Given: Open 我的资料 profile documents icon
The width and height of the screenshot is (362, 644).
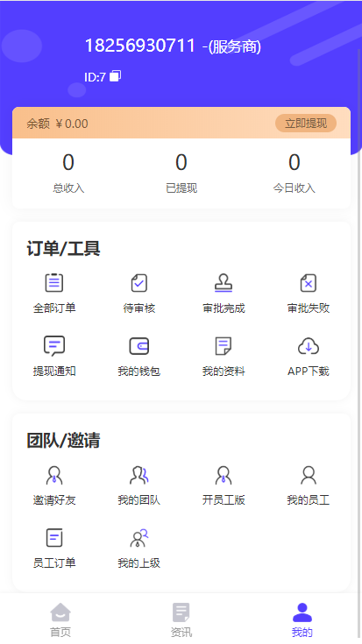Looking at the screenshot, I should [224, 346].
